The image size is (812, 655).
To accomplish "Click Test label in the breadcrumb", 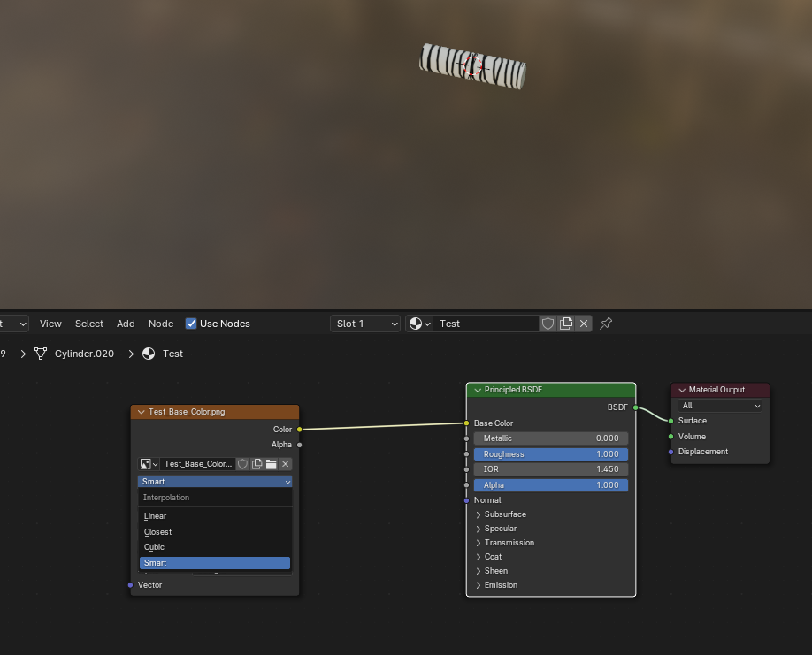I will [x=173, y=354].
